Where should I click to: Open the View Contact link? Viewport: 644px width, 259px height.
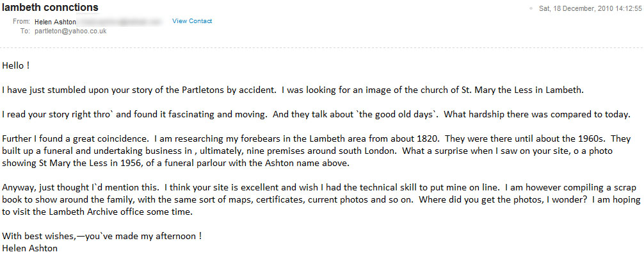pyautogui.click(x=192, y=21)
